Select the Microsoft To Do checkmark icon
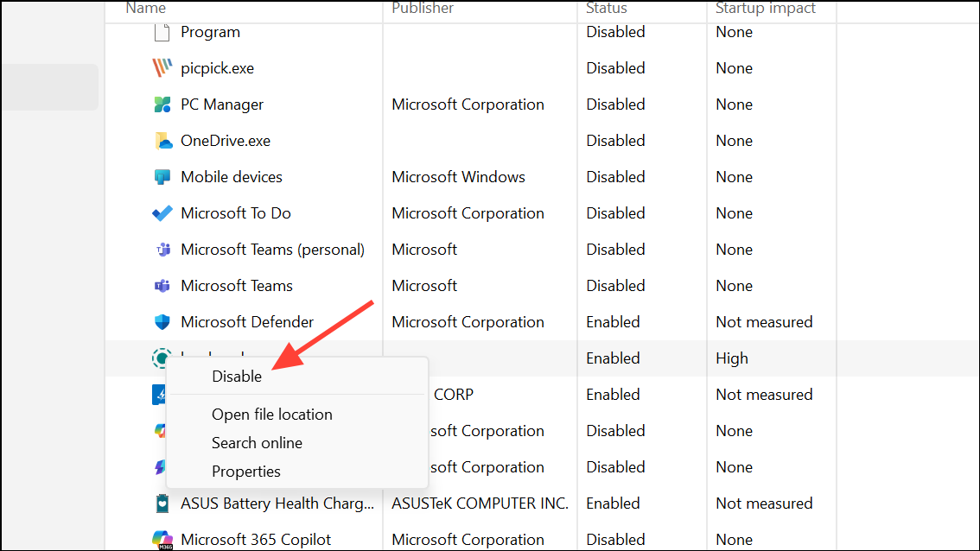The height and width of the screenshot is (551, 980). [x=162, y=212]
